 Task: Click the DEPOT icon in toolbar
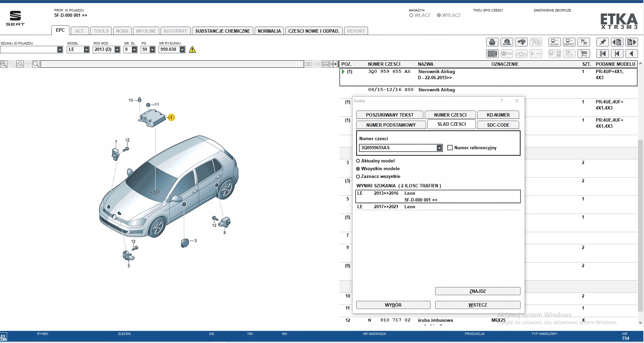pos(569,42)
